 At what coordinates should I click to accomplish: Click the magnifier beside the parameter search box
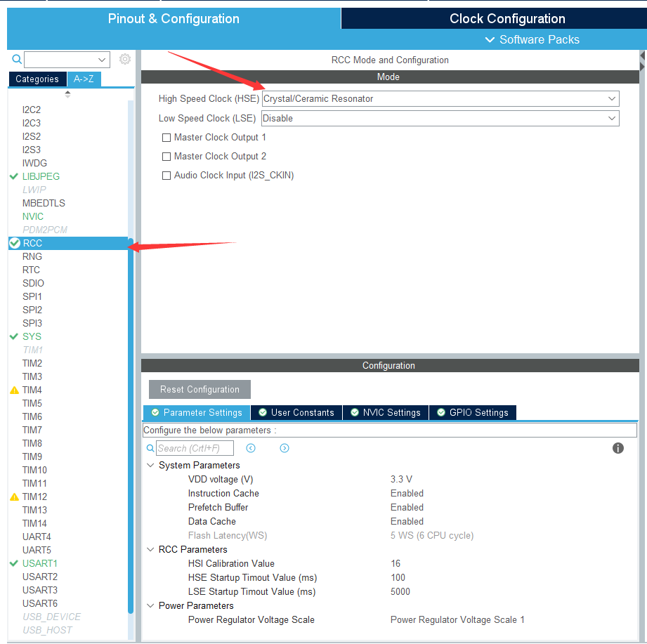(x=150, y=447)
